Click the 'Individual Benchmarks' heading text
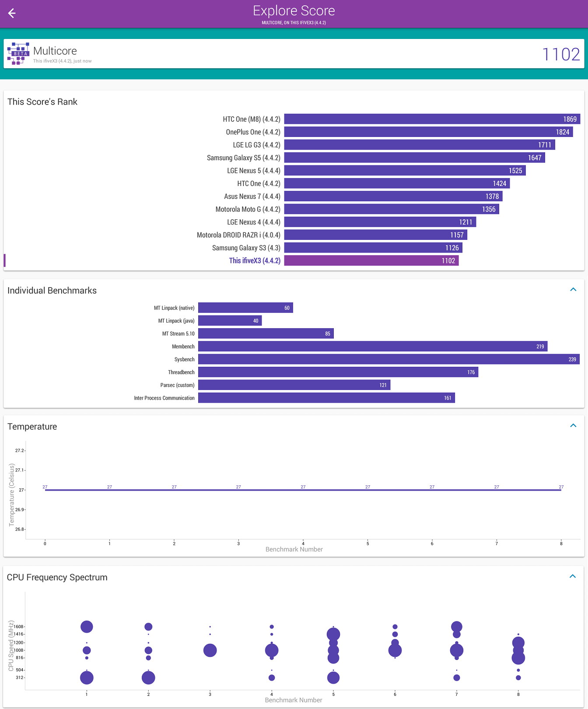The height and width of the screenshot is (709, 588). [x=52, y=290]
